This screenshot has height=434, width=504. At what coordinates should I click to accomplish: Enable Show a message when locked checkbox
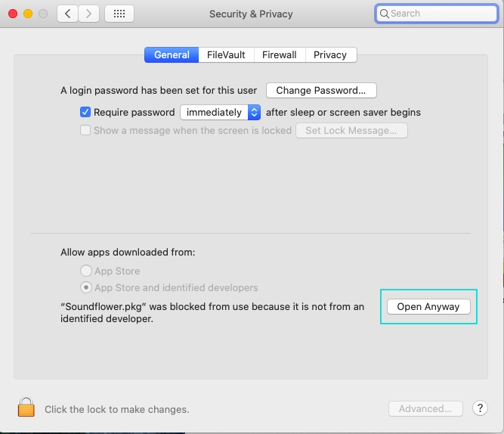point(85,130)
